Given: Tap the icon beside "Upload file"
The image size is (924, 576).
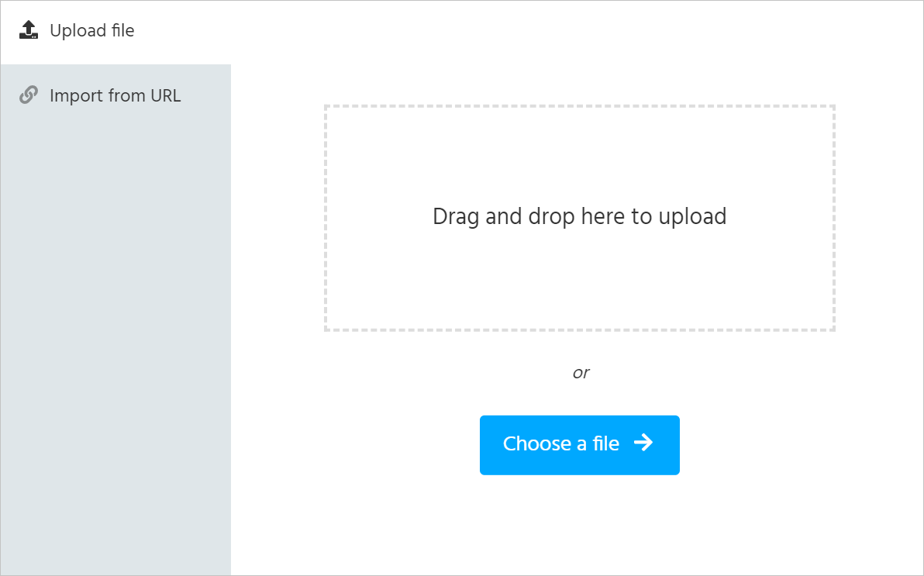Looking at the screenshot, I should (29, 30).
